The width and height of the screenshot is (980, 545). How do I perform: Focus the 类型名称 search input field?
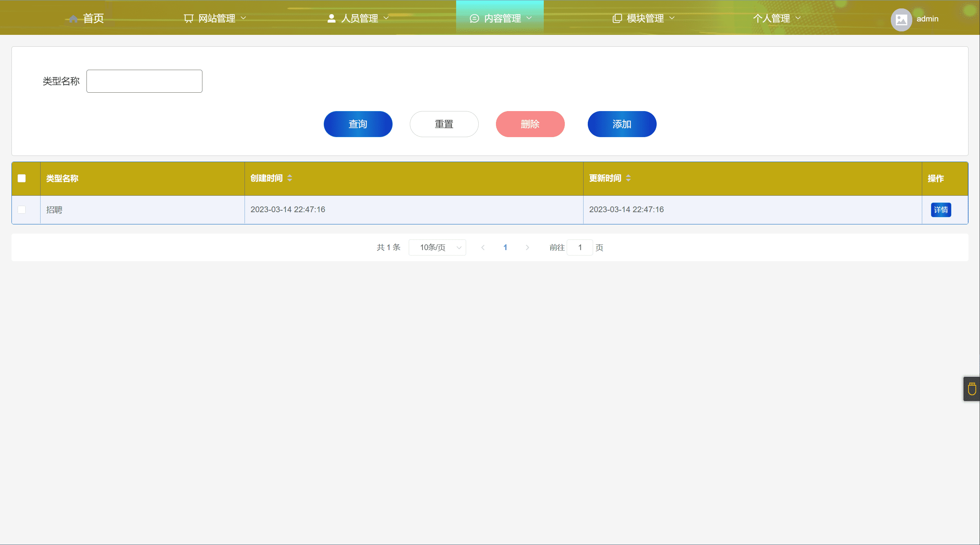pyautogui.click(x=144, y=81)
